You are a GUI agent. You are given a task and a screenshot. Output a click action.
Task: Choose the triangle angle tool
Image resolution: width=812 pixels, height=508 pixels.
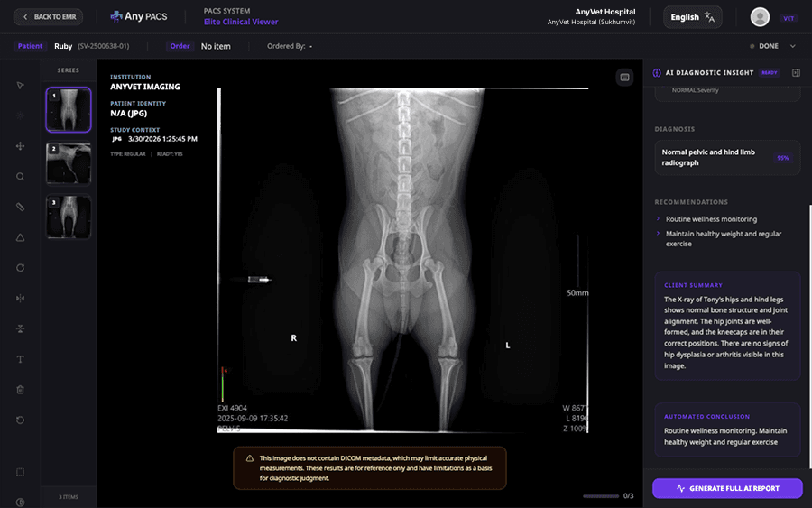tap(20, 237)
